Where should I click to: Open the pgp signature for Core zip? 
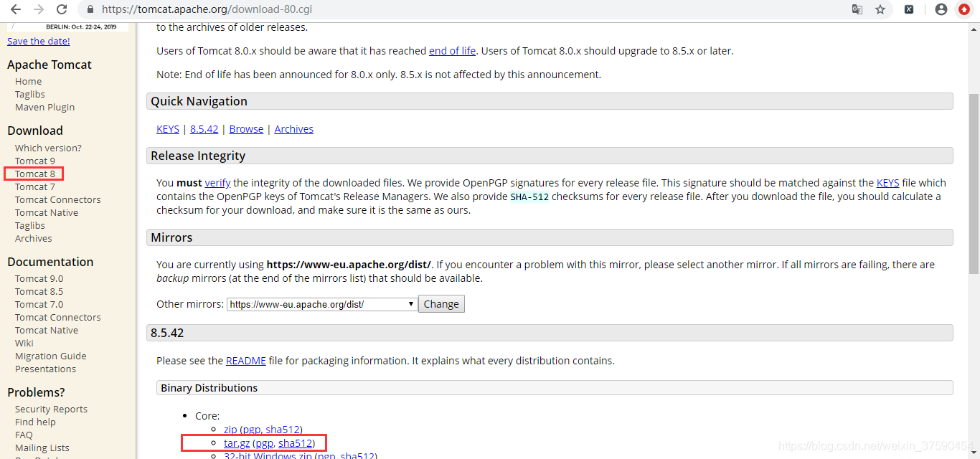pos(251,430)
